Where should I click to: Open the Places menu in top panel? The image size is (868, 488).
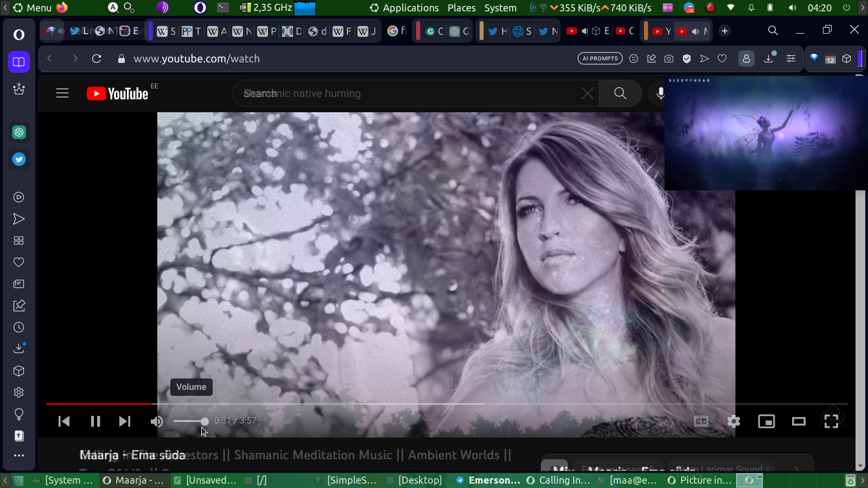tap(461, 8)
